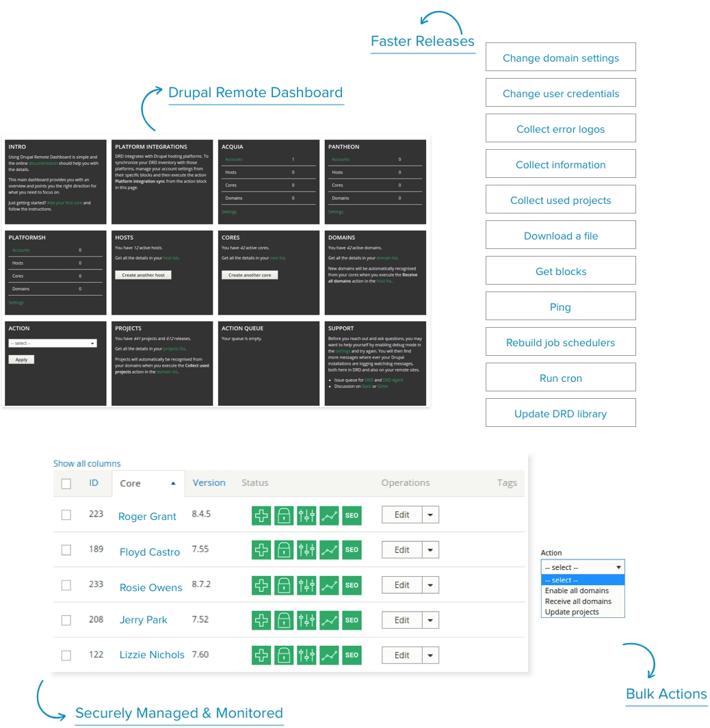View the health plus icon for Jerry Park
The height and width of the screenshot is (728, 710).
click(x=261, y=621)
